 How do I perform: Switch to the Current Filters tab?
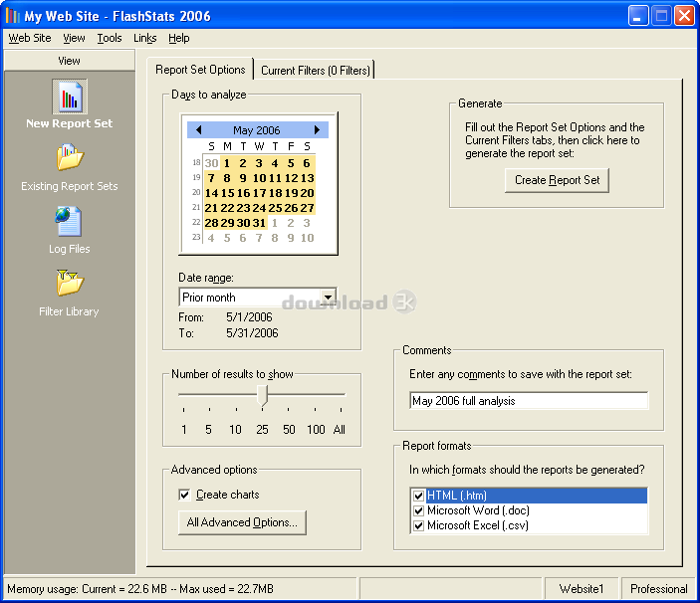315,70
